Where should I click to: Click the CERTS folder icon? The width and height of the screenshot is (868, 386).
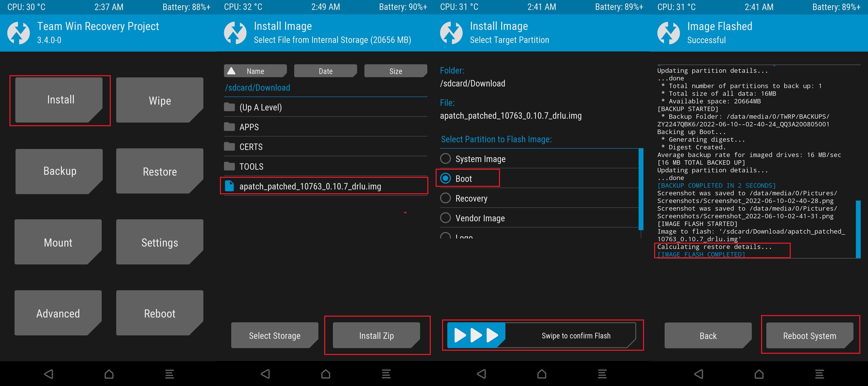pyautogui.click(x=229, y=147)
